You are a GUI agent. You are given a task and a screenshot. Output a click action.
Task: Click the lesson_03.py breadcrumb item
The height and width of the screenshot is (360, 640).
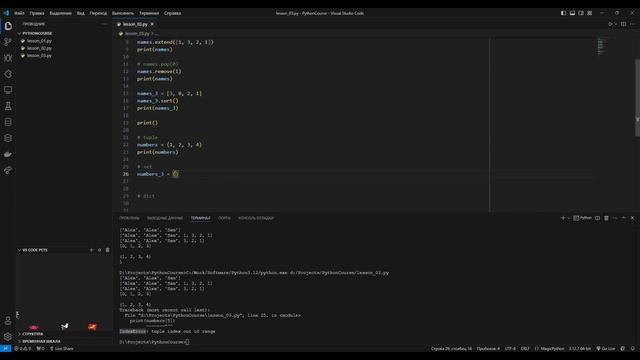pyautogui.click(x=137, y=33)
